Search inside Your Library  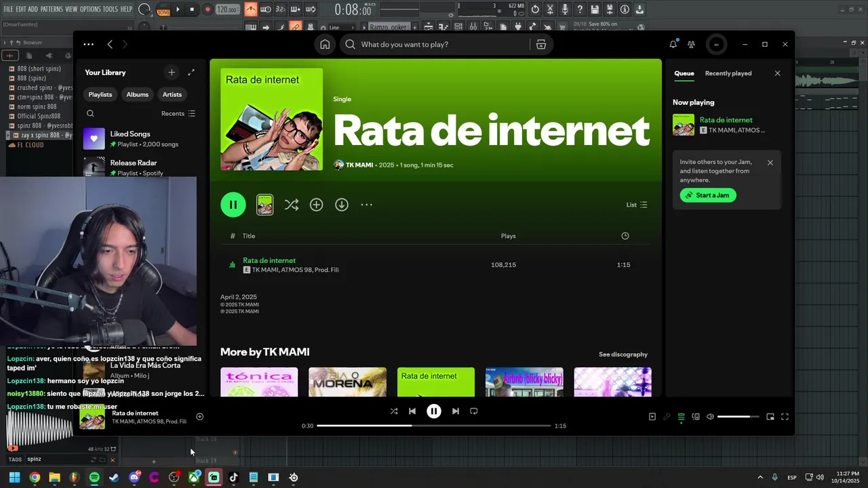click(90, 114)
